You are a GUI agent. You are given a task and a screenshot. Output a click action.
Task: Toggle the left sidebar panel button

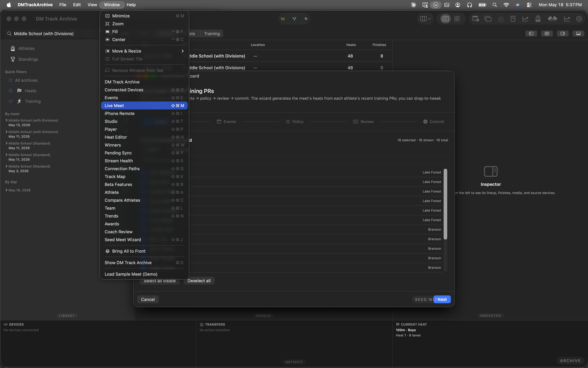[x=531, y=34]
